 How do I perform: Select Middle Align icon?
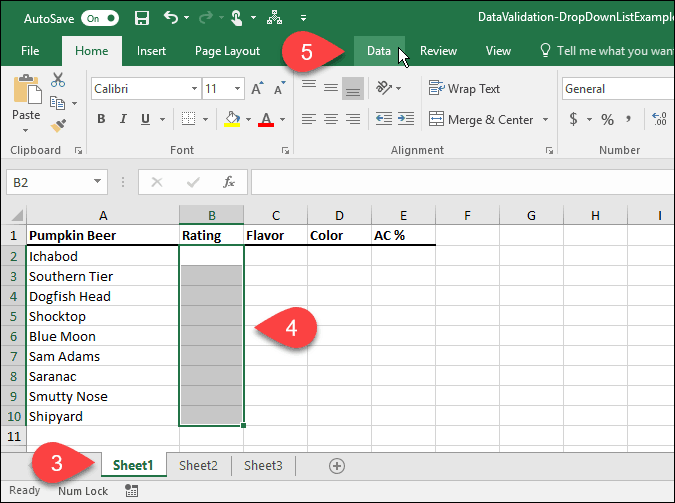(x=331, y=88)
